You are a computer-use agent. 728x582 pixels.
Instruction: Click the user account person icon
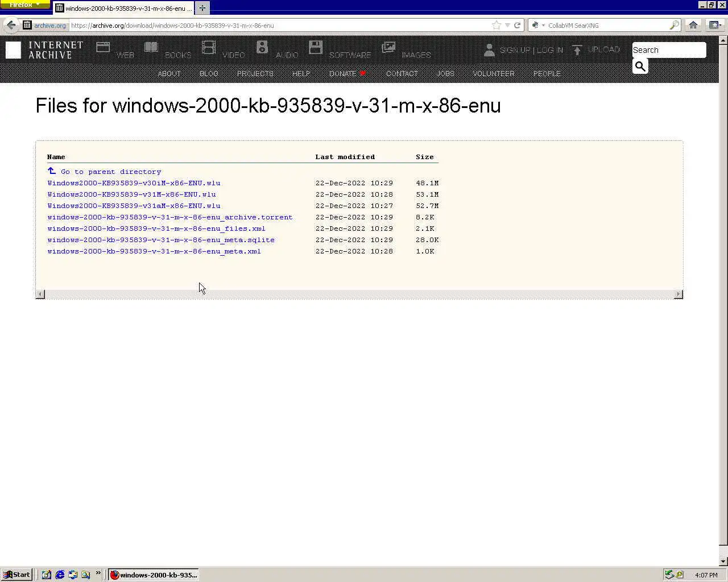pyautogui.click(x=489, y=50)
